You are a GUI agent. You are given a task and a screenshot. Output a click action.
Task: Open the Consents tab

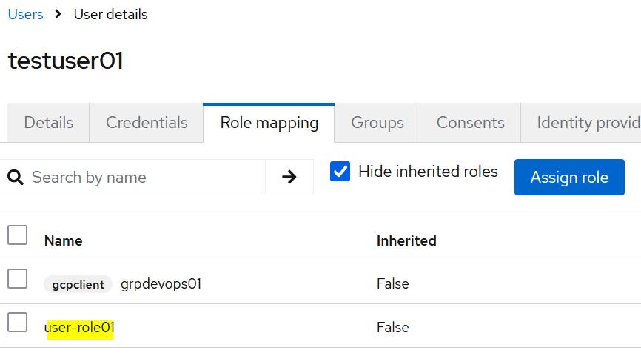(x=470, y=123)
